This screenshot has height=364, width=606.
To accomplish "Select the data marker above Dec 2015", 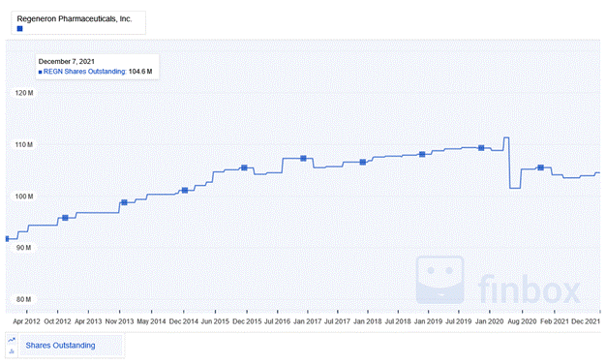I will [x=244, y=167].
